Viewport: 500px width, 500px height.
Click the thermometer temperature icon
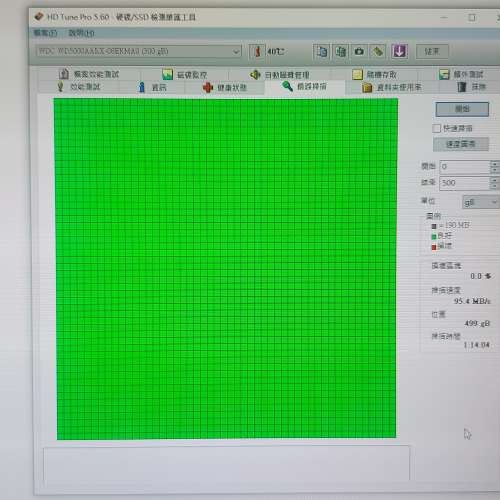(x=257, y=52)
